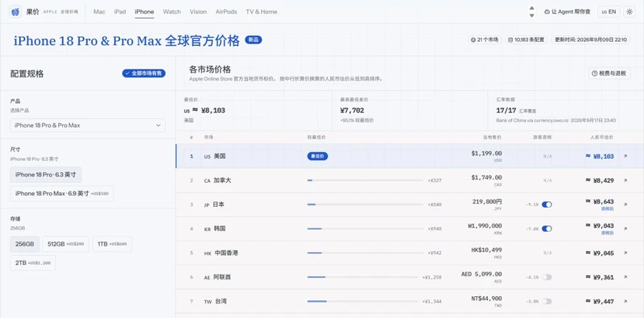
Task: Click the 果价 apple logo icon
Action: pyautogui.click(x=15, y=12)
